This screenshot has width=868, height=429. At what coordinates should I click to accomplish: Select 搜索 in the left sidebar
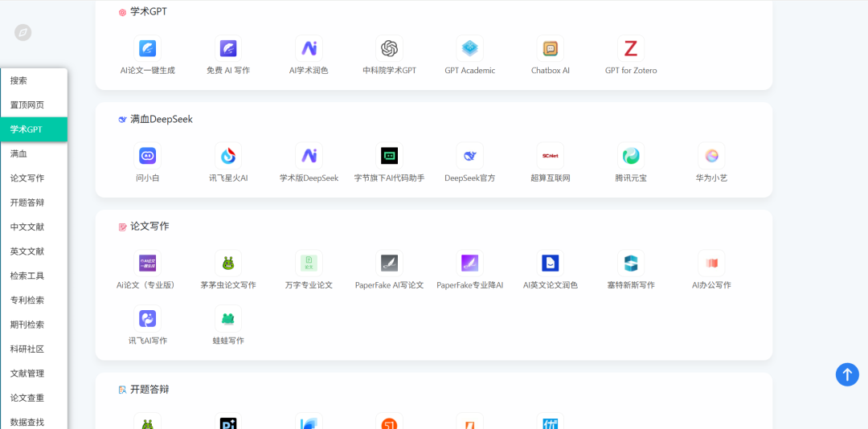(18, 80)
